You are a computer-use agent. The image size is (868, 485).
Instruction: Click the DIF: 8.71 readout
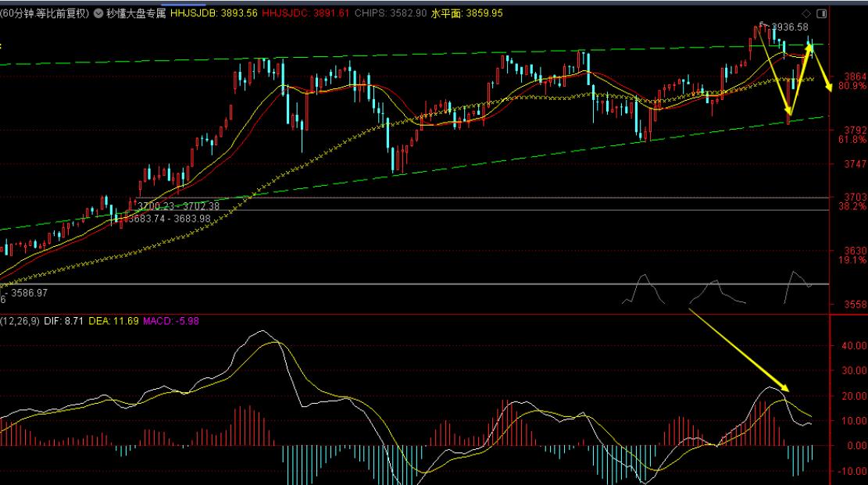point(63,321)
